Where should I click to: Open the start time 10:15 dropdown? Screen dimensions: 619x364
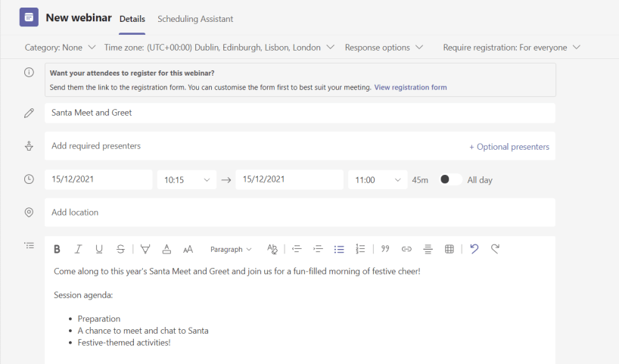[187, 180]
